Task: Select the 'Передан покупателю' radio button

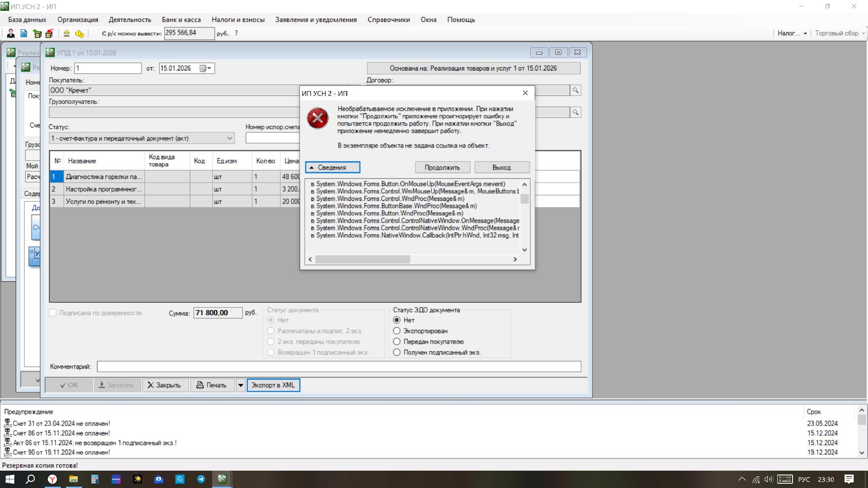Action: point(397,342)
